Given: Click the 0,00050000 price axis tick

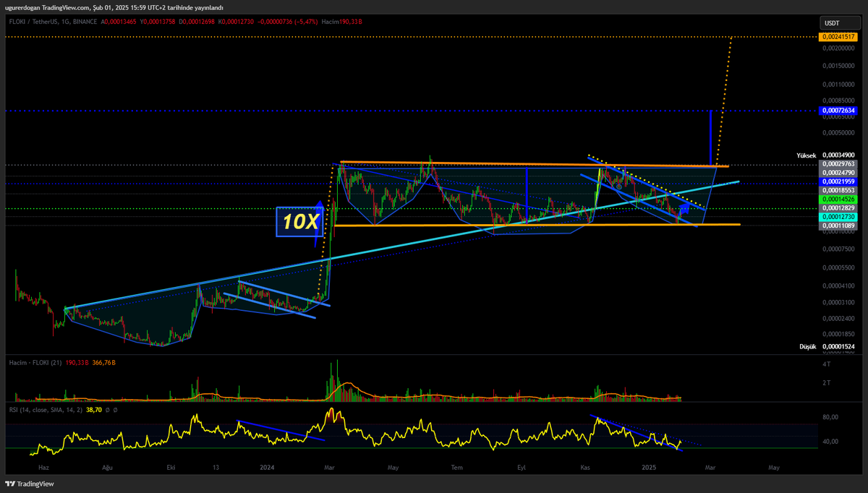Looking at the screenshot, I should [x=838, y=133].
